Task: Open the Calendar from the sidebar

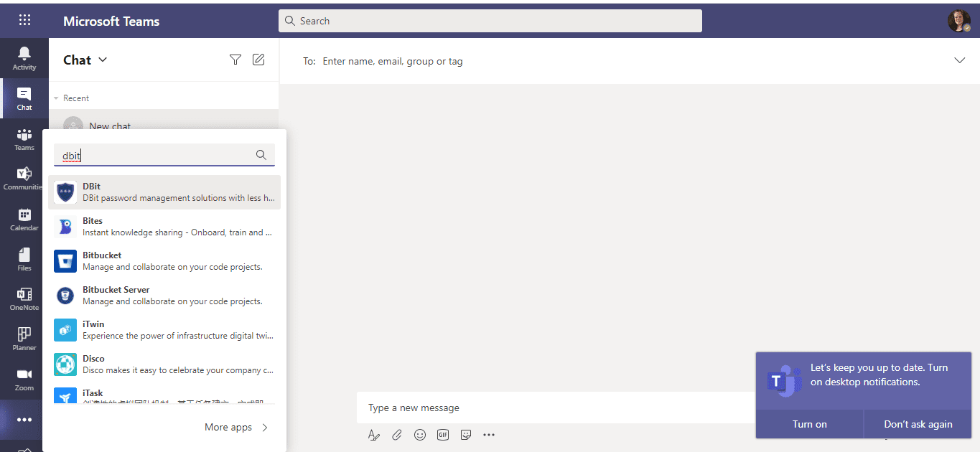Action: coord(24,219)
